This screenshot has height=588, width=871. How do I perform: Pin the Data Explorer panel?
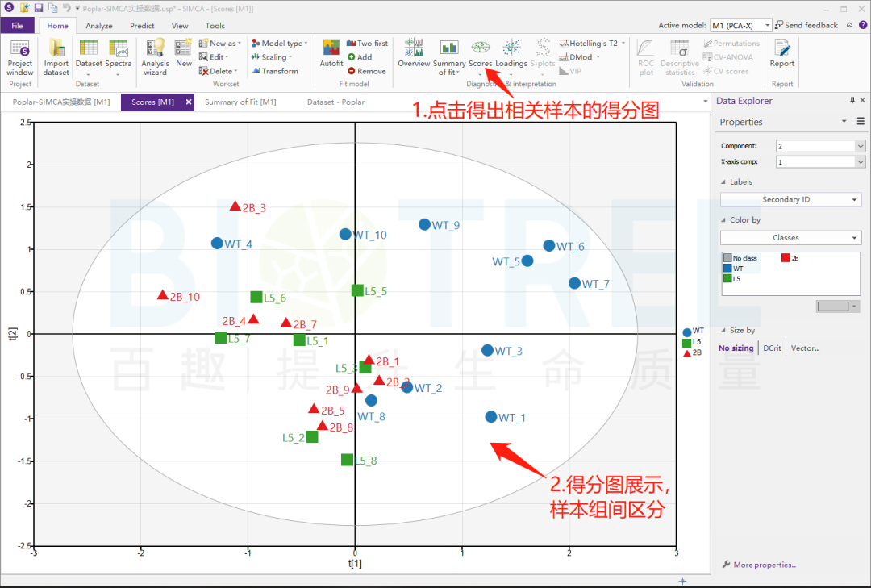click(852, 101)
